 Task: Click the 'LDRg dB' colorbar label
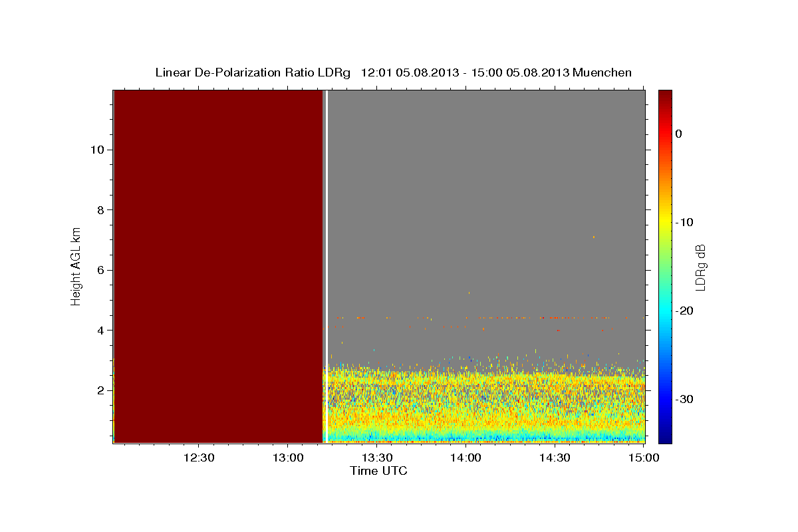tap(700, 267)
